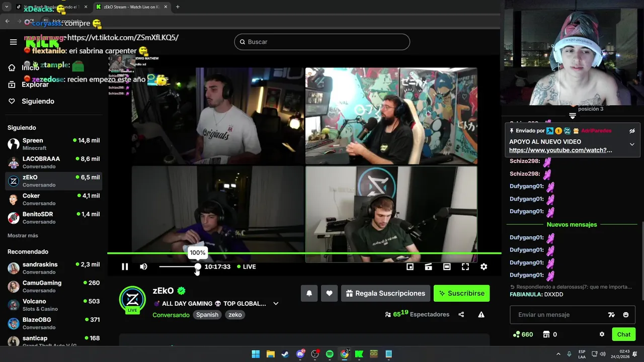This screenshot has height=362, width=644.
Task: Open the clip creation icon
Action: pyautogui.click(x=428, y=266)
